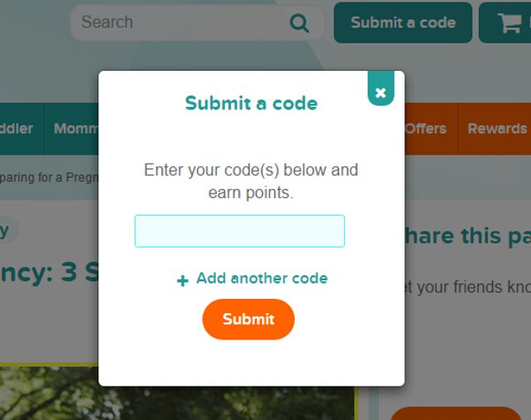Click the Share this page heading

pyautogui.click(x=467, y=236)
